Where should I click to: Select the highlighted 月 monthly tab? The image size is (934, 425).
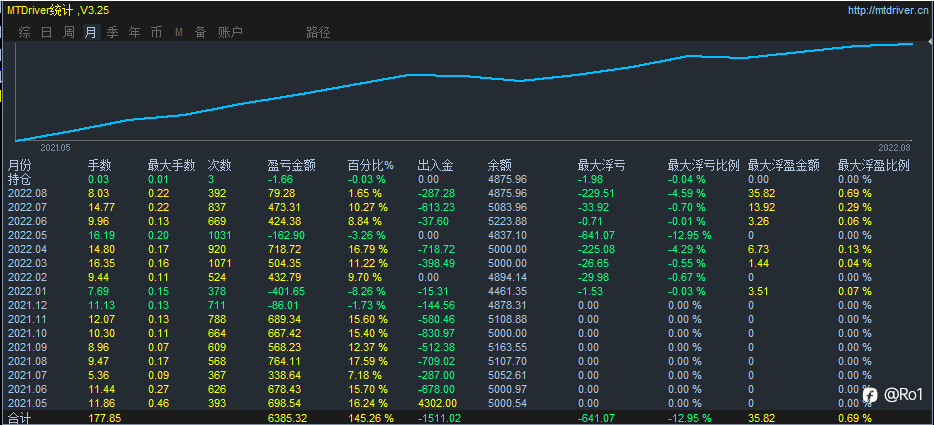pos(91,32)
